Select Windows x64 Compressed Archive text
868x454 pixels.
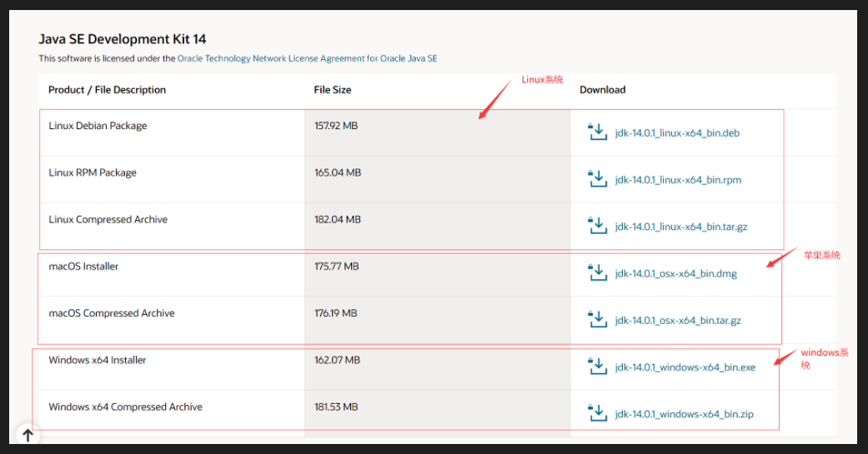click(126, 407)
